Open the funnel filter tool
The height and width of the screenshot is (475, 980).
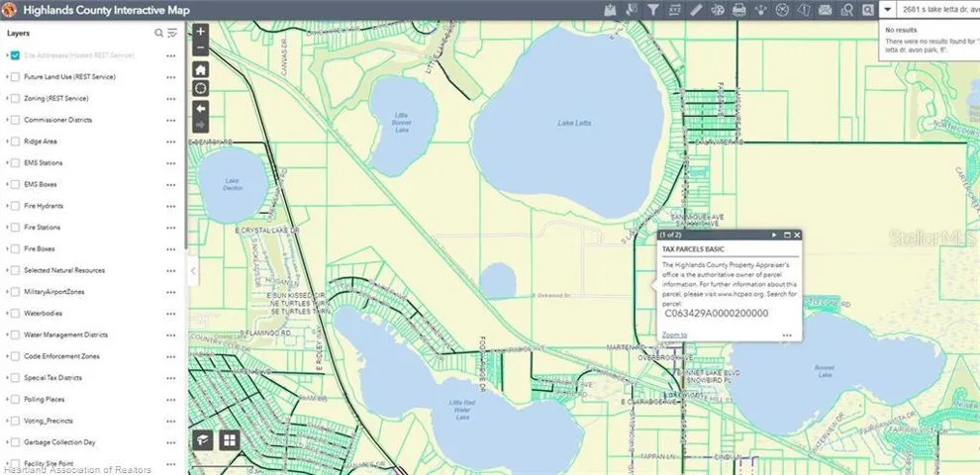coord(653,9)
